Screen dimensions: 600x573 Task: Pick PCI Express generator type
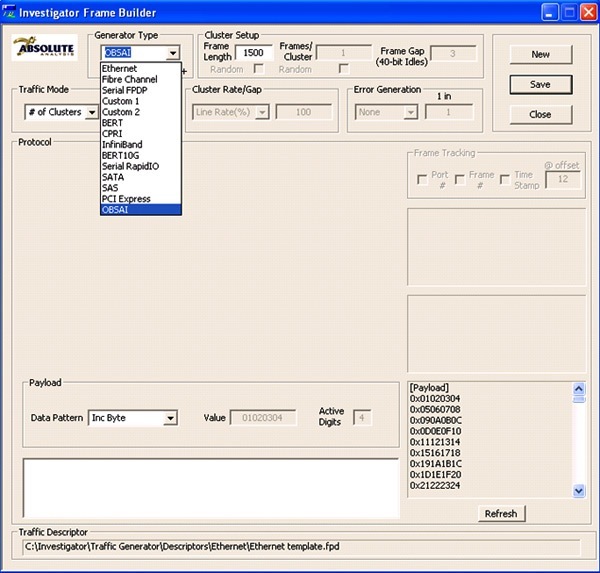140,199
